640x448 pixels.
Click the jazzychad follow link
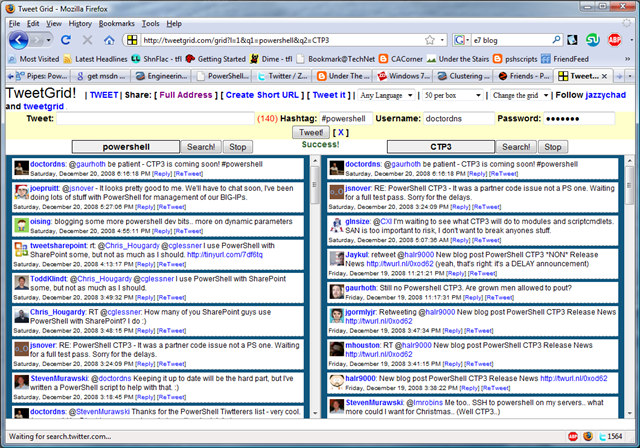click(x=605, y=95)
